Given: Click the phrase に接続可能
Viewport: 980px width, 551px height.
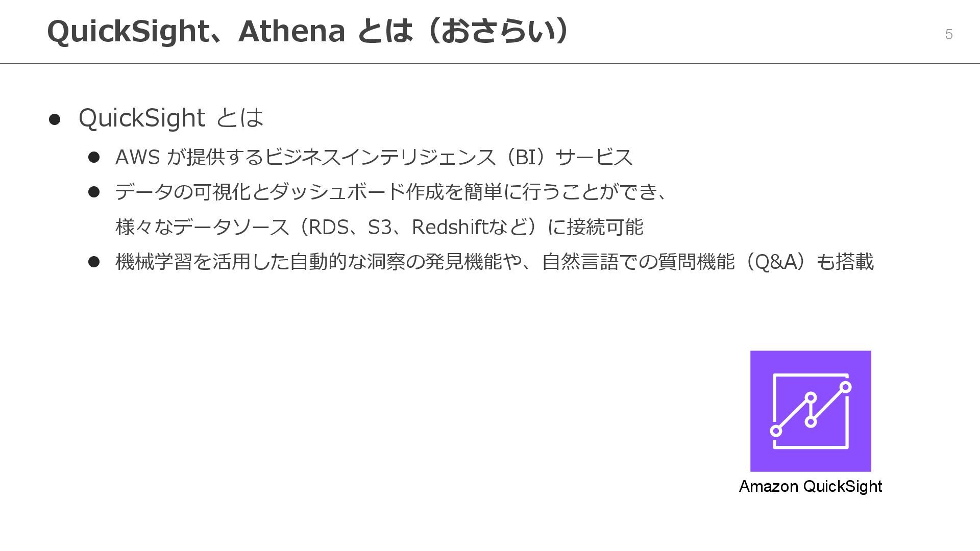Looking at the screenshot, I should [x=595, y=227].
